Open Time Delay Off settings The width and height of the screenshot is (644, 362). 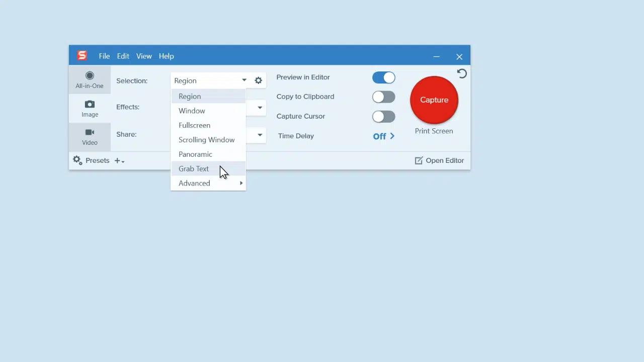[x=384, y=136]
